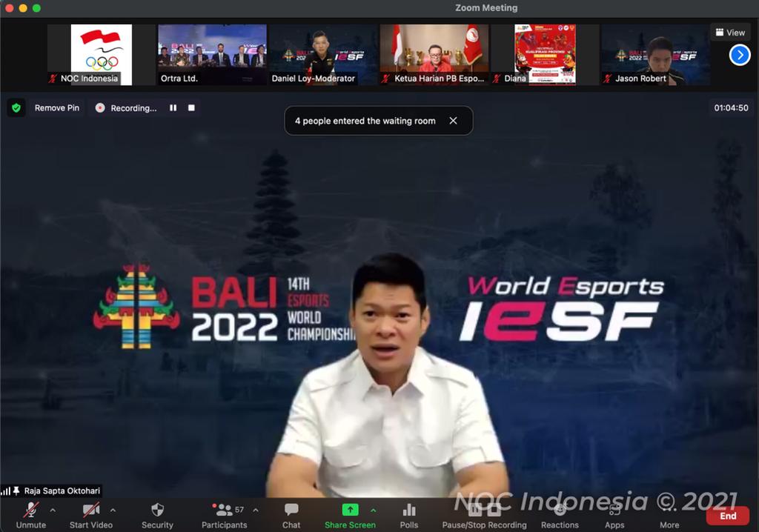Click the Recording... status indicator
759x532 pixels.
click(x=126, y=108)
